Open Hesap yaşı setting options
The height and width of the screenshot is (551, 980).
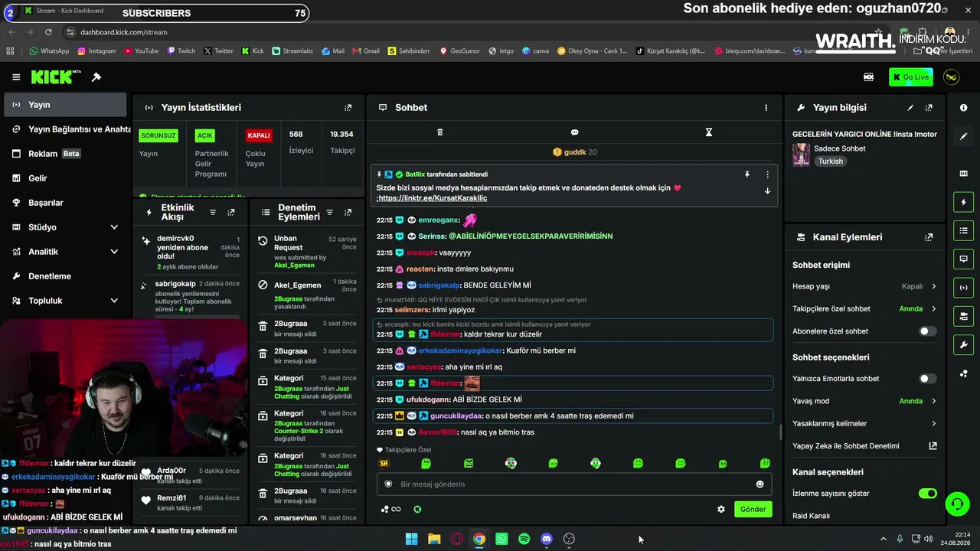[864, 286]
